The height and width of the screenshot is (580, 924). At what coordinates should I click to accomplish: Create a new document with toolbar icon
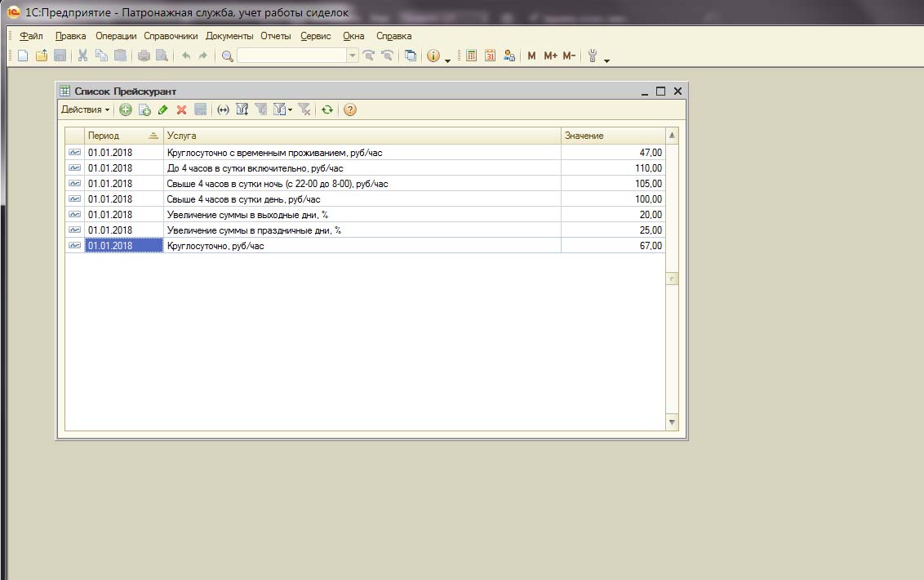(22, 56)
